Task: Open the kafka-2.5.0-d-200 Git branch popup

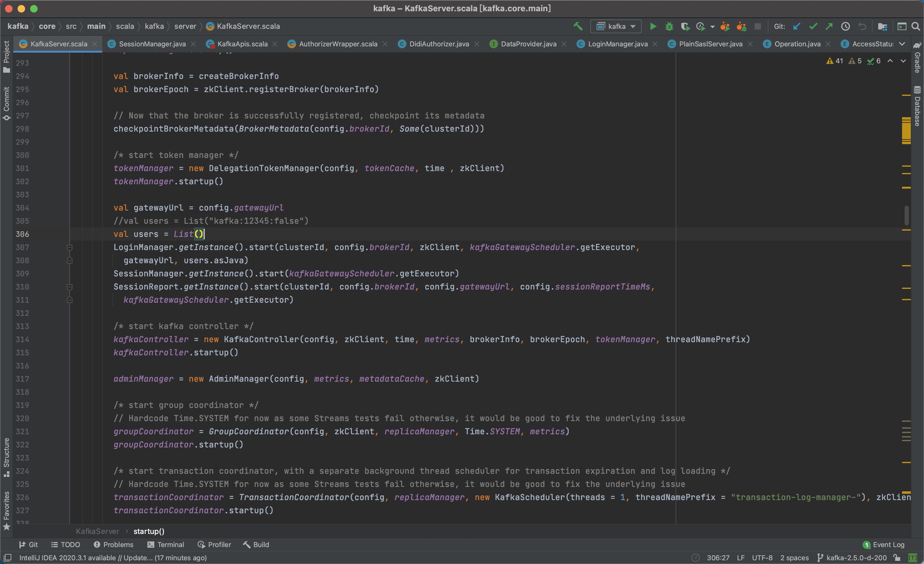Action: click(x=852, y=558)
